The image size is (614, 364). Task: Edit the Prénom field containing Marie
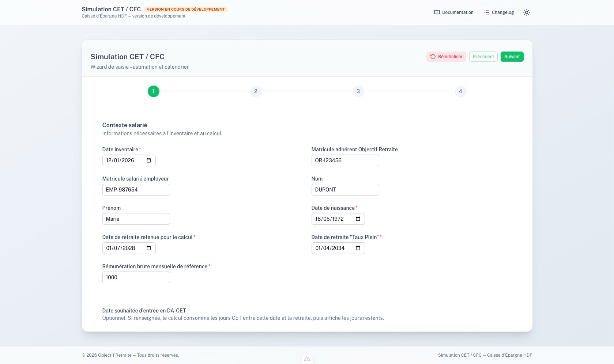136,219
